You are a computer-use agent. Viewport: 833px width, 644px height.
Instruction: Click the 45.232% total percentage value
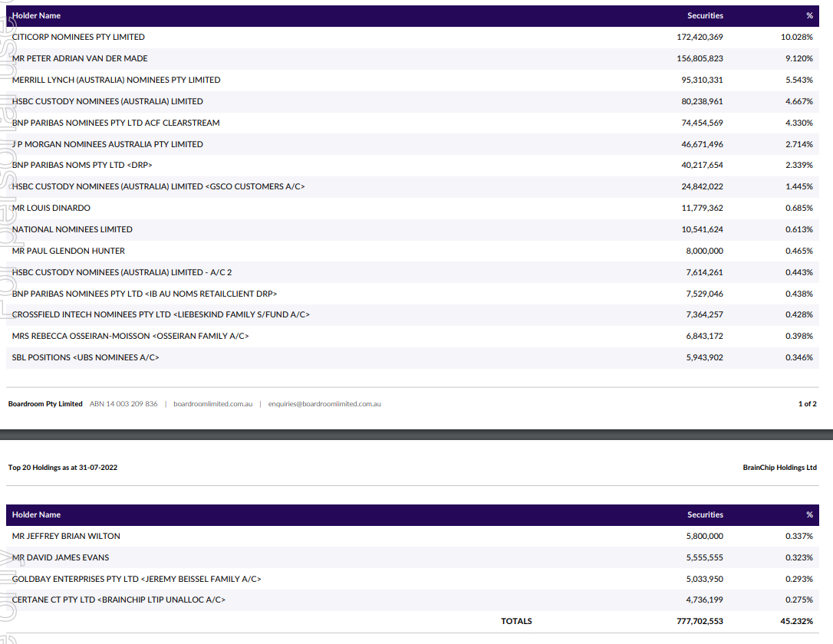797,621
